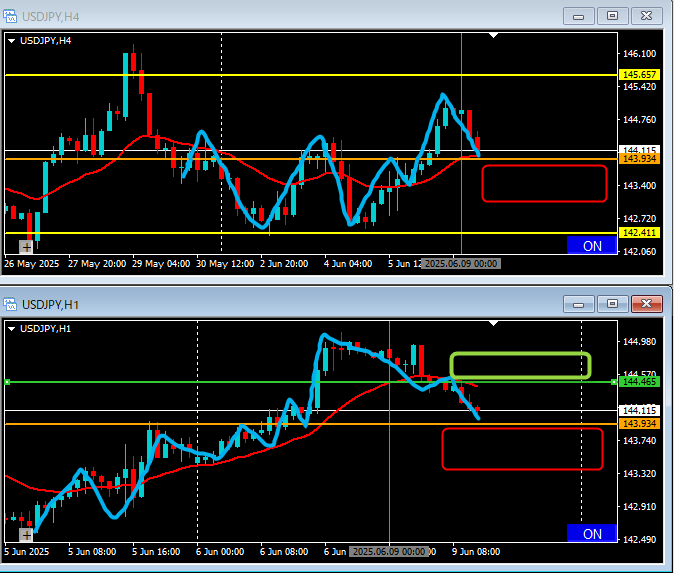This screenshot has height=573, width=674.
Task: Click the 144.980 price scale value in H1
Action: 639,342
